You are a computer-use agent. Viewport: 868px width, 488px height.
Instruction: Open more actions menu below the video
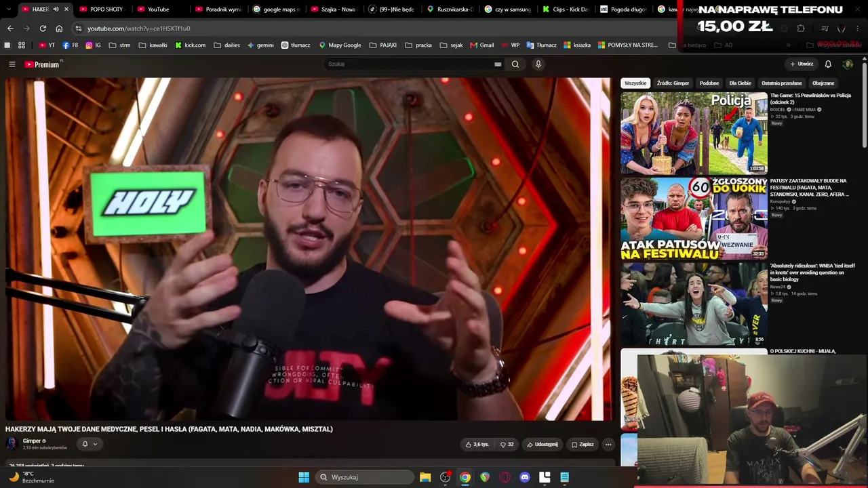[608, 445]
